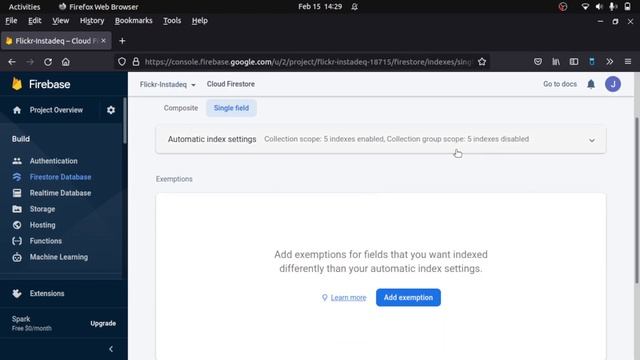
Task: Click the Add exemption button
Action: coord(408,298)
